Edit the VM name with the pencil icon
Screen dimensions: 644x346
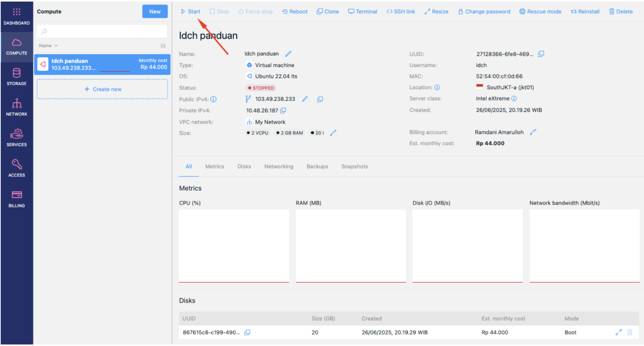(288, 54)
